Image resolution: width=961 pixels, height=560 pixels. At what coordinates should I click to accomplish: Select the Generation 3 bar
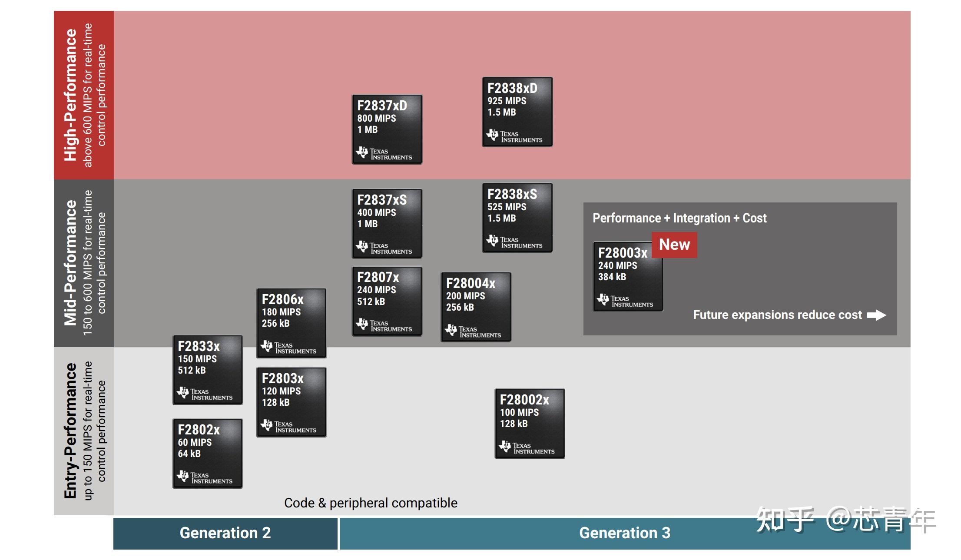(x=624, y=533)
